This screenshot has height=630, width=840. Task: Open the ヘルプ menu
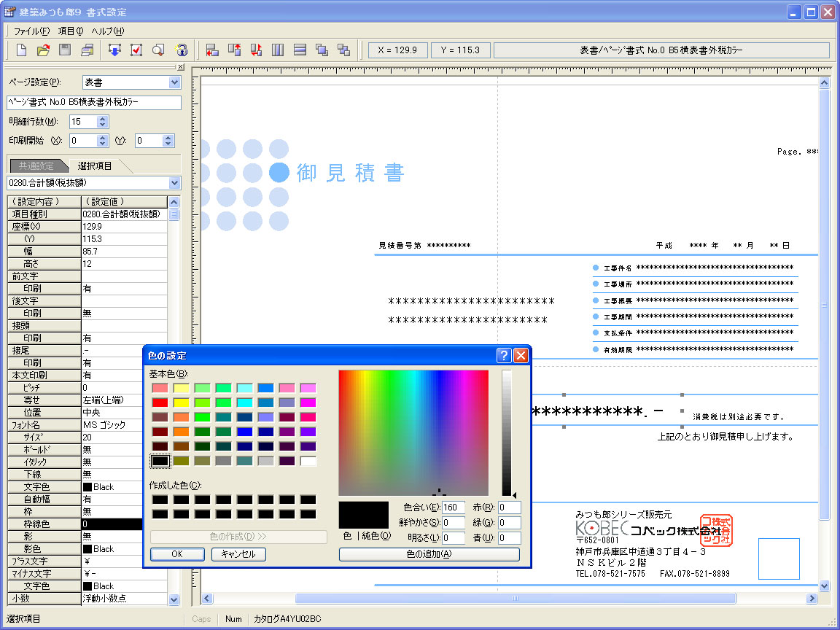[108, 31]
